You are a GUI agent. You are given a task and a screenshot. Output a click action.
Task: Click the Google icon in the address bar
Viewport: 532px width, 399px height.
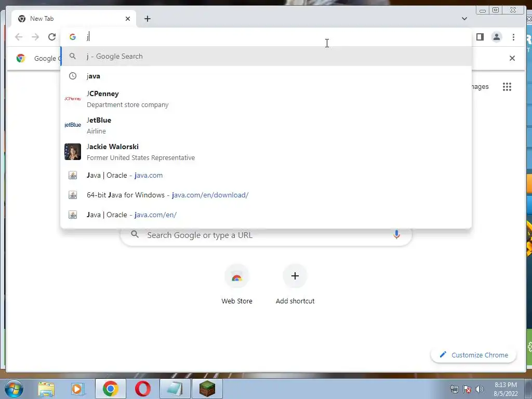coord(73,37)
